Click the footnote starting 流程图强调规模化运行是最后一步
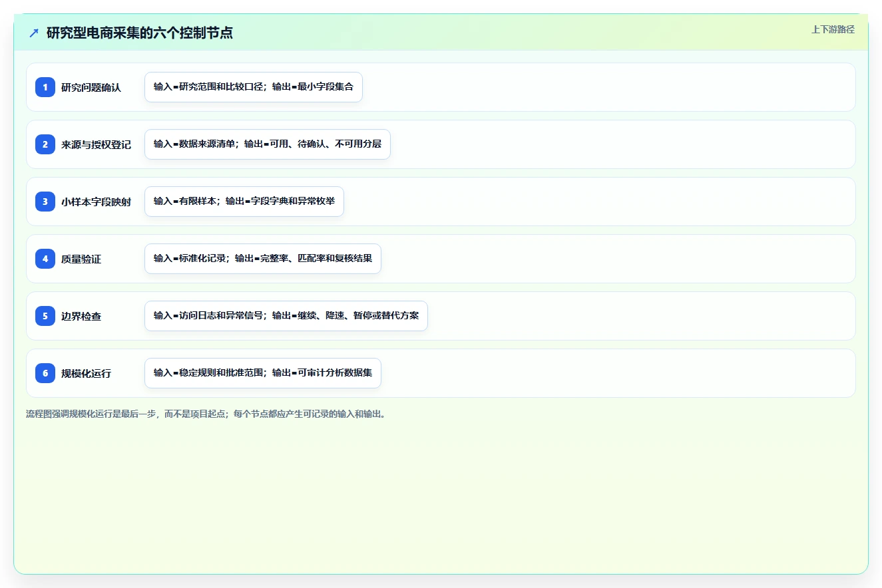This screenshot has height=588, width=882. (x=206, y=414)
